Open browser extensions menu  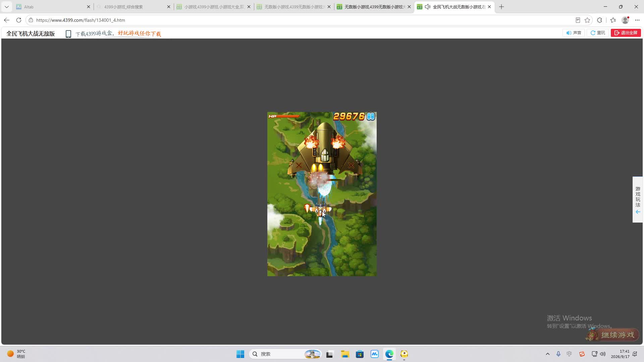[600, 20]
